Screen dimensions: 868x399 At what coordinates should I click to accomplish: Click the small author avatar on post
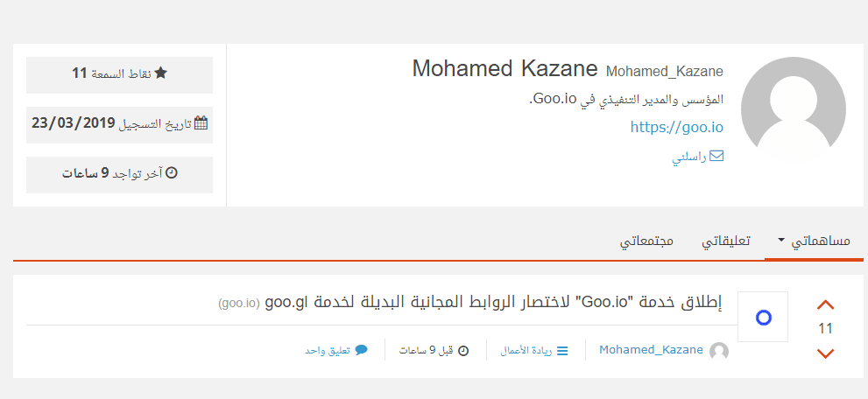click(x=719, y=351)
